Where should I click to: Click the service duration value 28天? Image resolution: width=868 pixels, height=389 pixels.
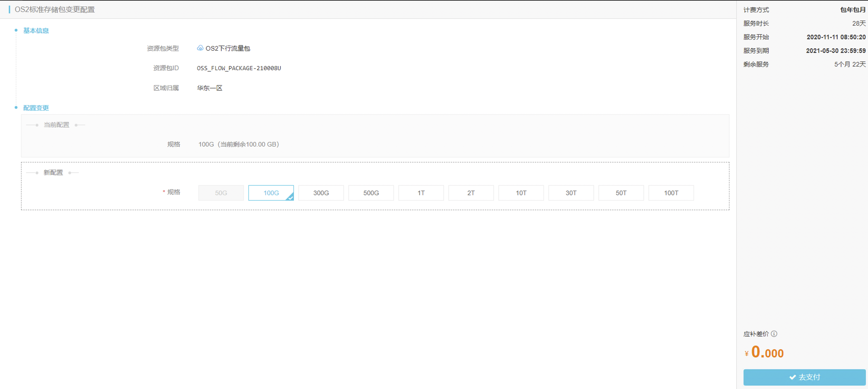[859, 24]
